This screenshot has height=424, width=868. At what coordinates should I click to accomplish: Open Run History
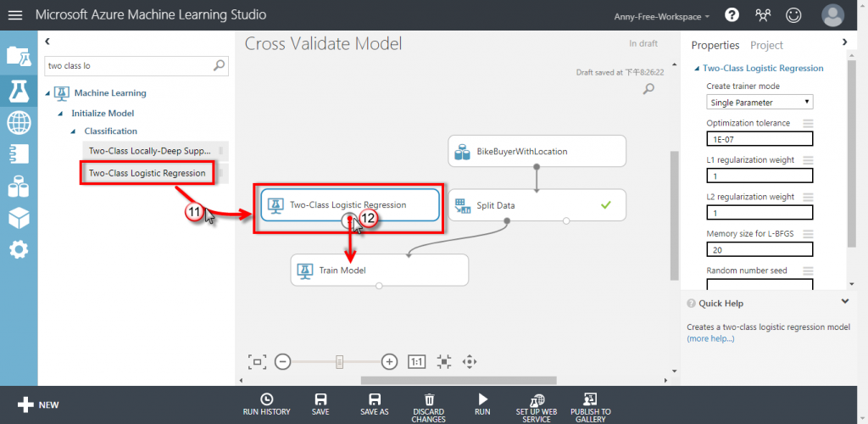(266, 404)
